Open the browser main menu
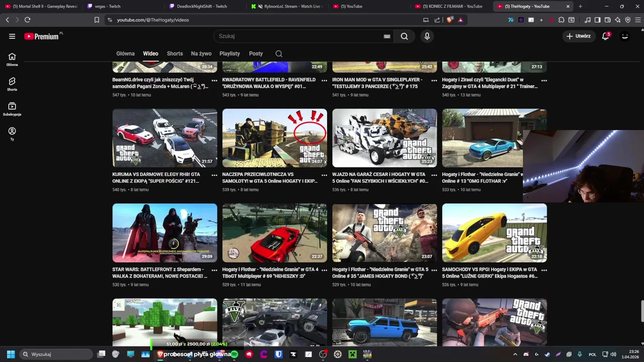This screenshot has width=644, height=362. (637, 20)
